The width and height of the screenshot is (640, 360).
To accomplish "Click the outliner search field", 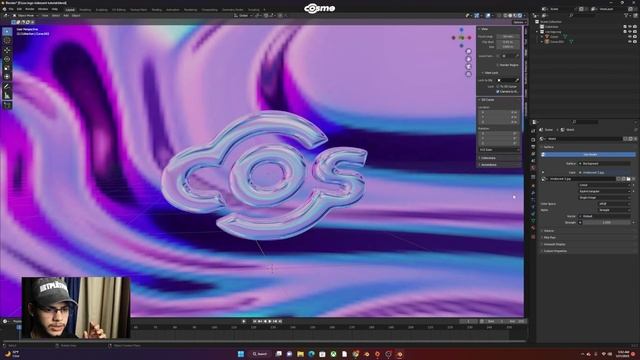I will click(584, 16).
